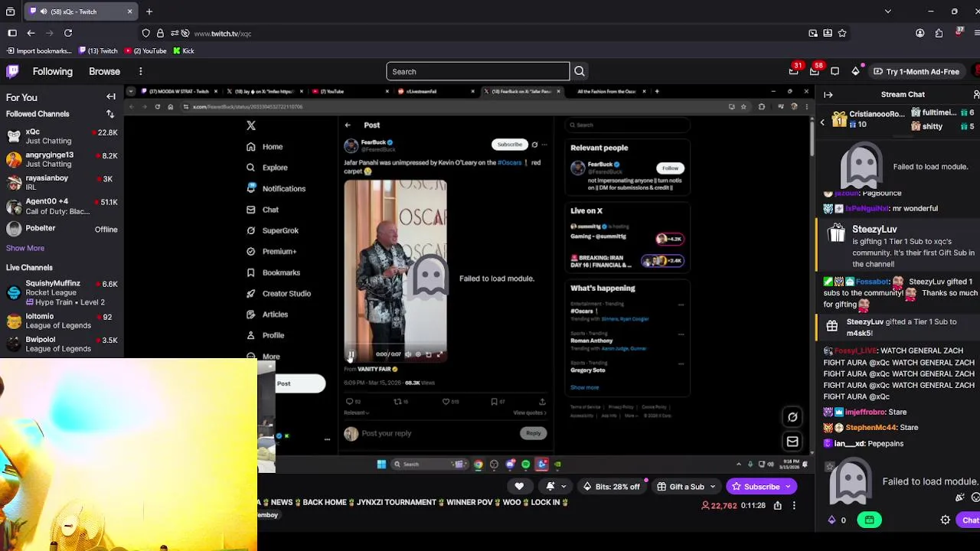Image resolution: width=980 pixels, height=551 pixels.
Task: Open the Import bookmarks item
Action: (x=39, y=51)
